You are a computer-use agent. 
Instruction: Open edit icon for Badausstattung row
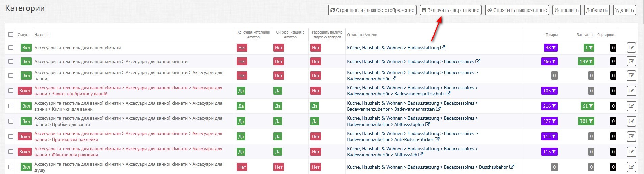coord(631,48)
